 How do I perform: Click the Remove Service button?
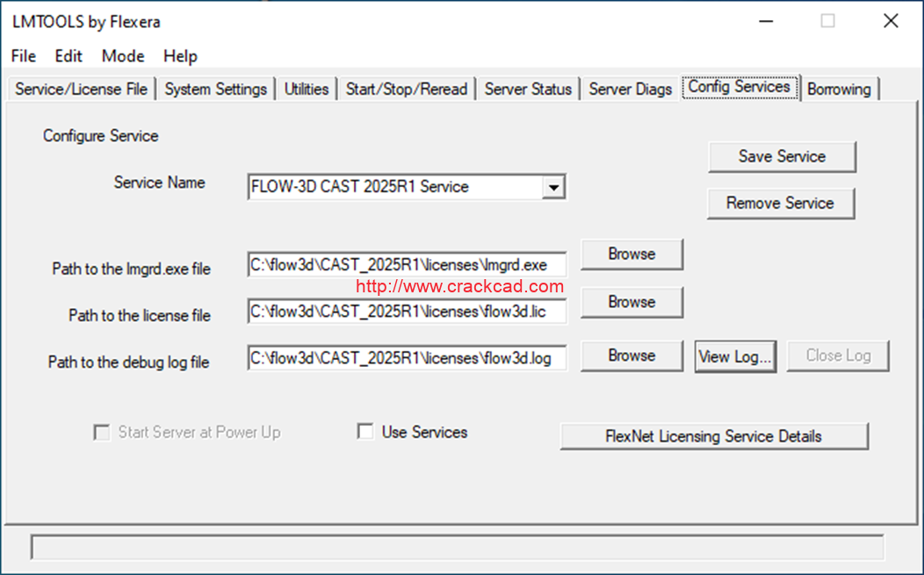[780, 204]
